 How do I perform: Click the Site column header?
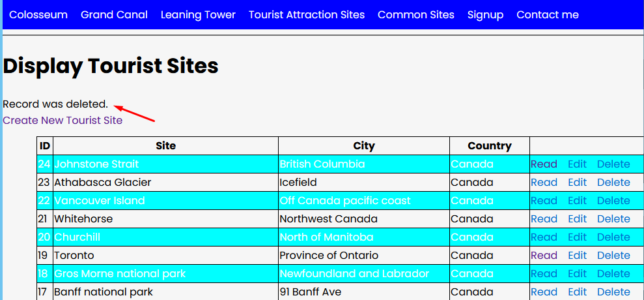[x=165, y=146]
